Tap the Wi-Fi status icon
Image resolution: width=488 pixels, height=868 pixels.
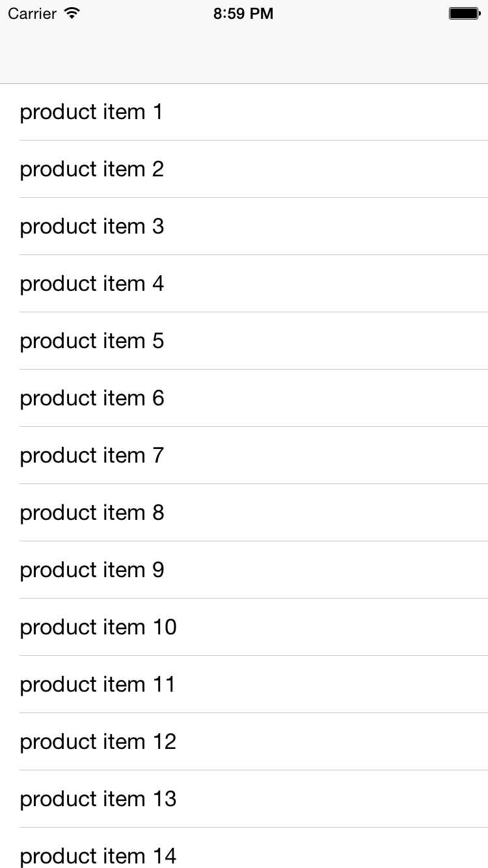coord(72,13)
